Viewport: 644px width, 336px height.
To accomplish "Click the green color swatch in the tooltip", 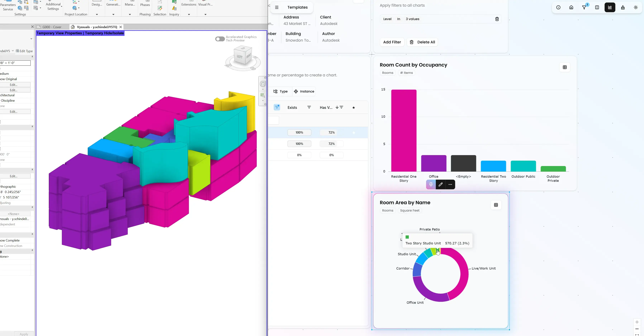I will coord(407,237).
